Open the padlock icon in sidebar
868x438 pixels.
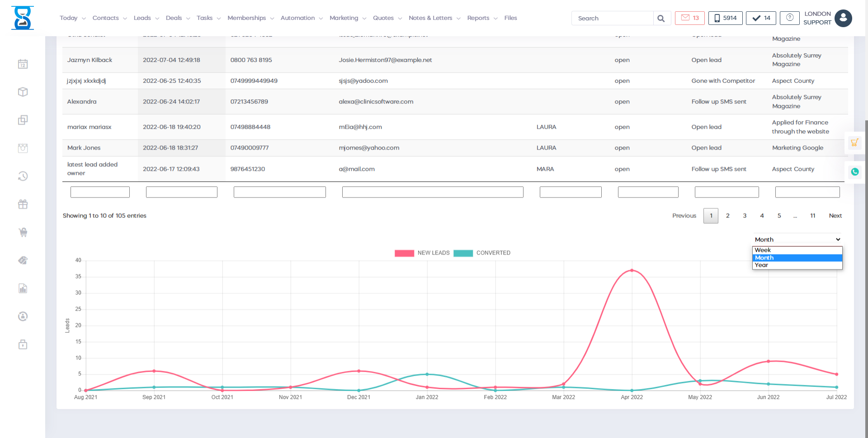coord(23,344)
